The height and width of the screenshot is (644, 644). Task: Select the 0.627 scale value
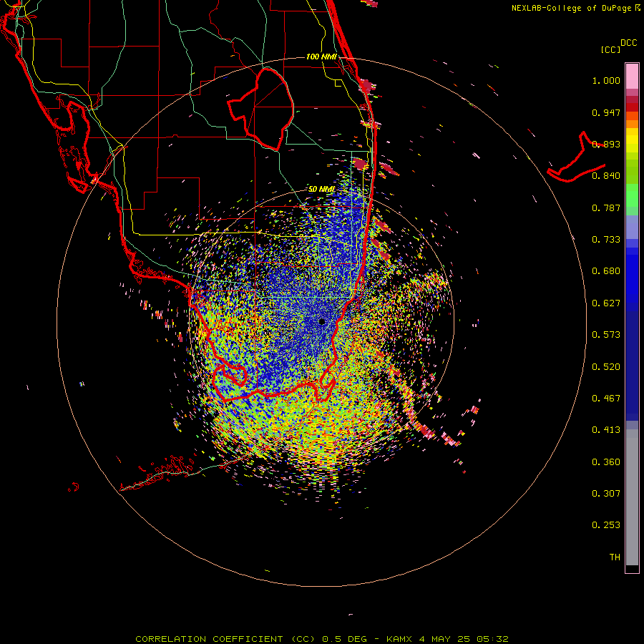(606, 303)
